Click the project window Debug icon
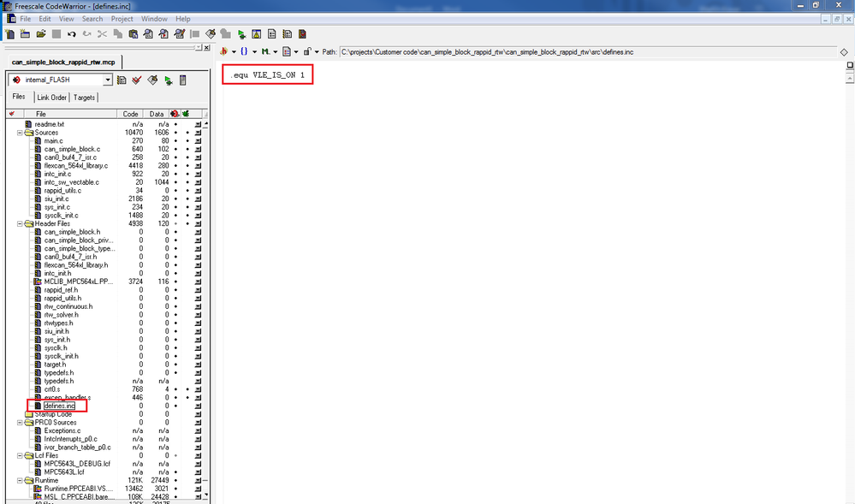The height and width of the screenshot is (504, 855). click(x=168, y=80)
